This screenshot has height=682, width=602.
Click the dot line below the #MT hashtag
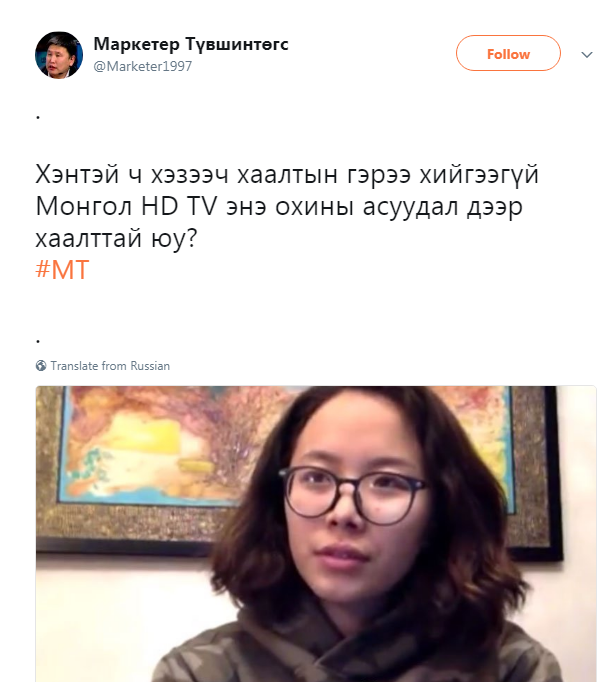coord(38,341)
